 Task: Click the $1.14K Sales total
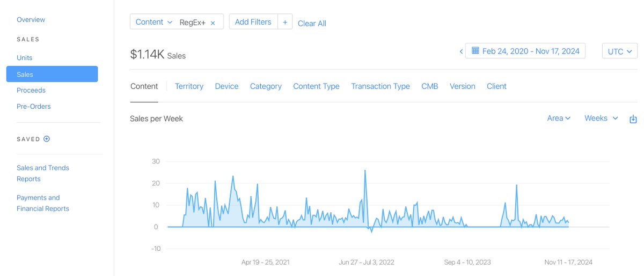click(158, 55)
